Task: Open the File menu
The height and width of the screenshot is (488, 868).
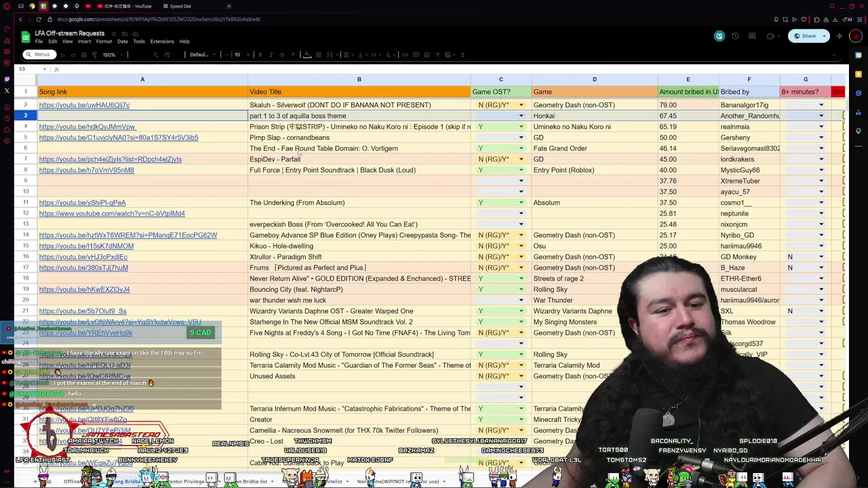Action: tap(39, 41)
